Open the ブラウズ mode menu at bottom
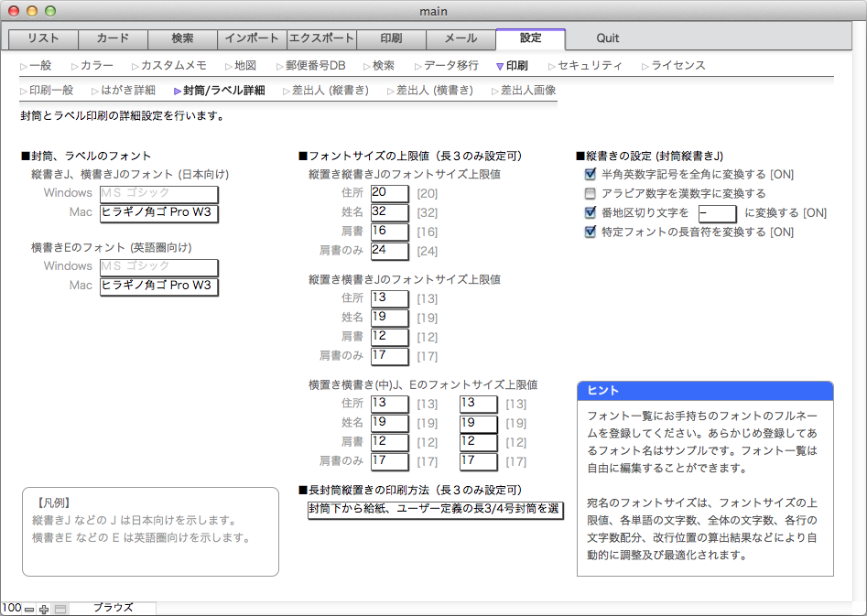The height and width of the screenshot is (616, 867). (x=113, y=608)
